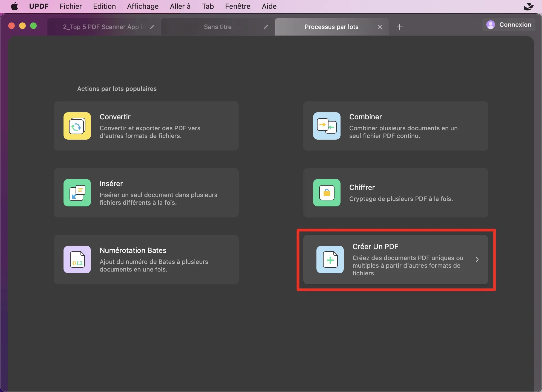This screenshot has height=392, width=542.
Task: Click the Connexion profile avatar icon
Action: (x=491, y=25)
